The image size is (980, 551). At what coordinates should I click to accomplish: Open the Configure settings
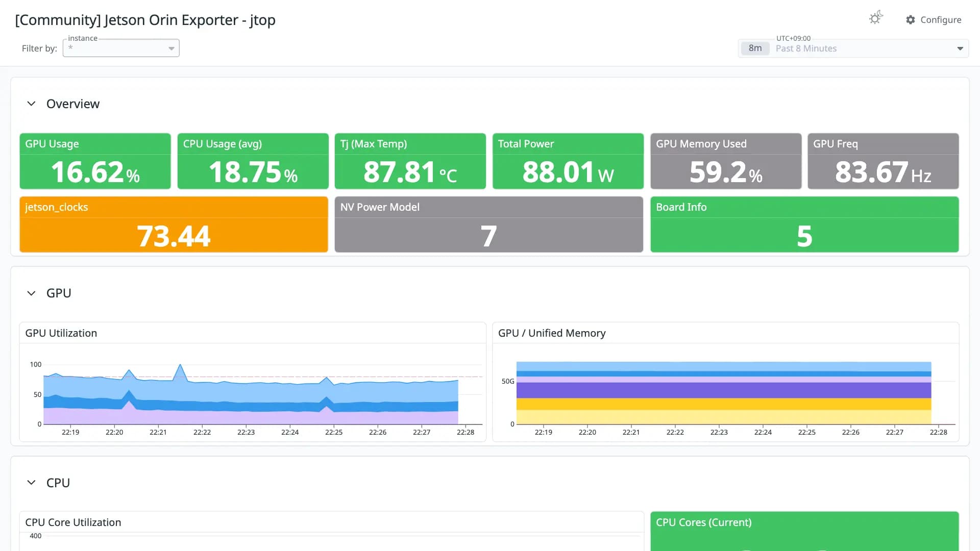coord(934,20)
